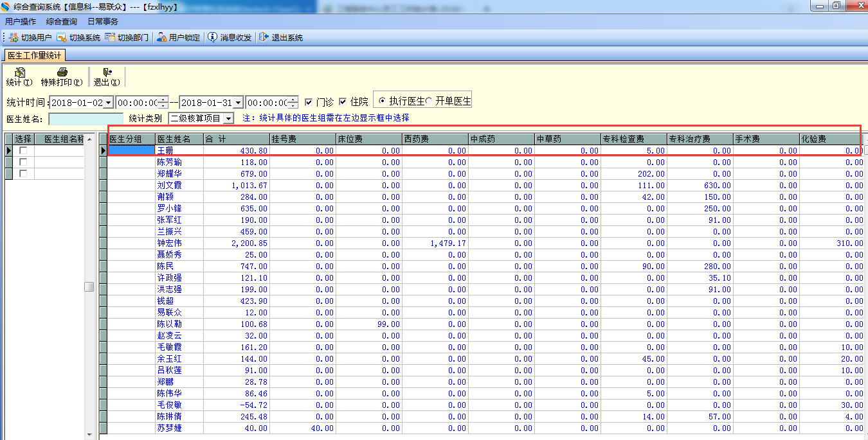
Task: Click the 西药费 column header
Action: (x=435, y=139)
